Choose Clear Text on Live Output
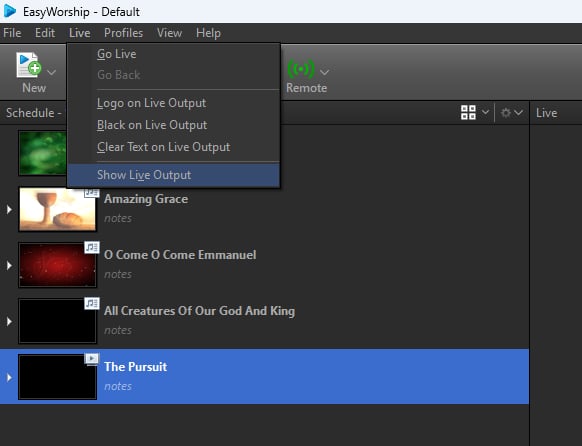The width and height of the screenshot is (582, 446). tap(173, 147)
